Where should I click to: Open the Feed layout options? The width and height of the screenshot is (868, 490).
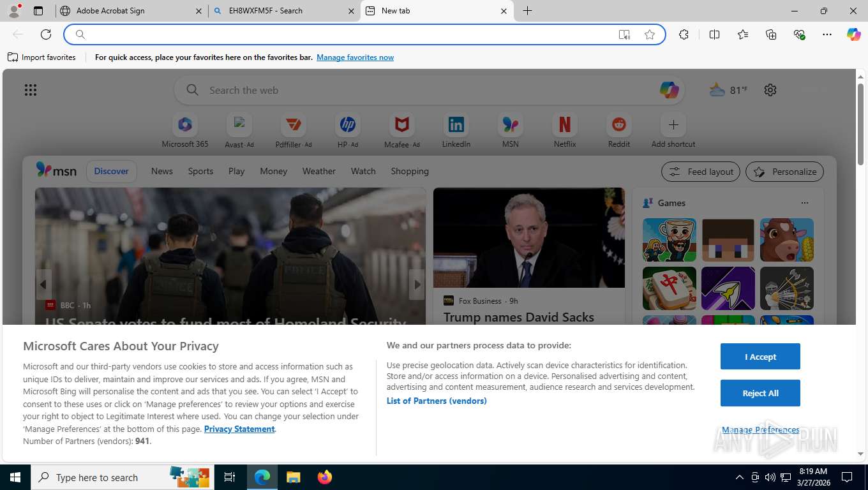tap(701, 172)
